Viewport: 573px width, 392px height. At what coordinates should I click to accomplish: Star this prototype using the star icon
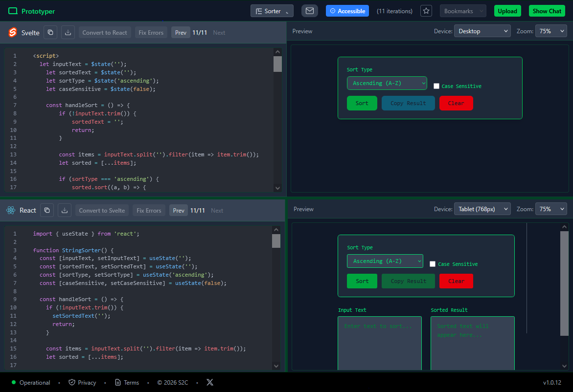426,10
